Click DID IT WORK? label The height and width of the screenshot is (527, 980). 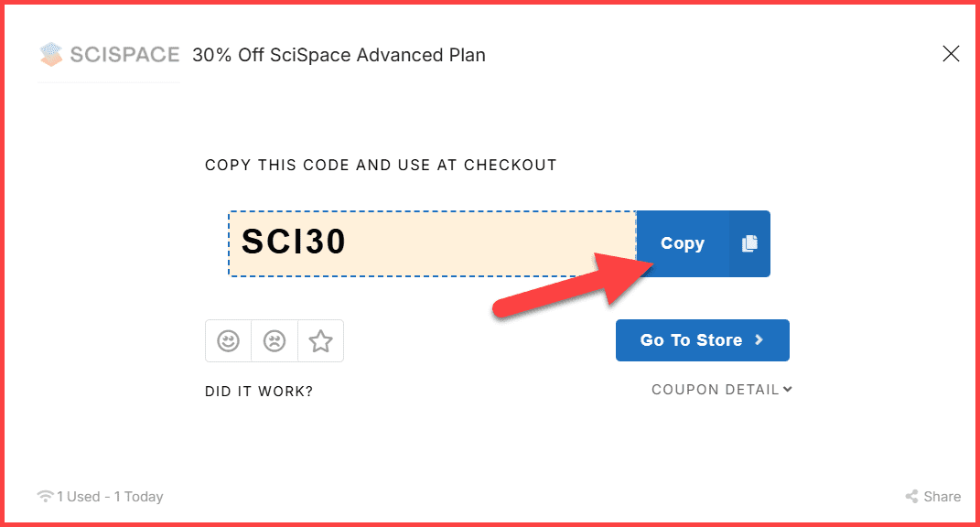coord(258,391)
